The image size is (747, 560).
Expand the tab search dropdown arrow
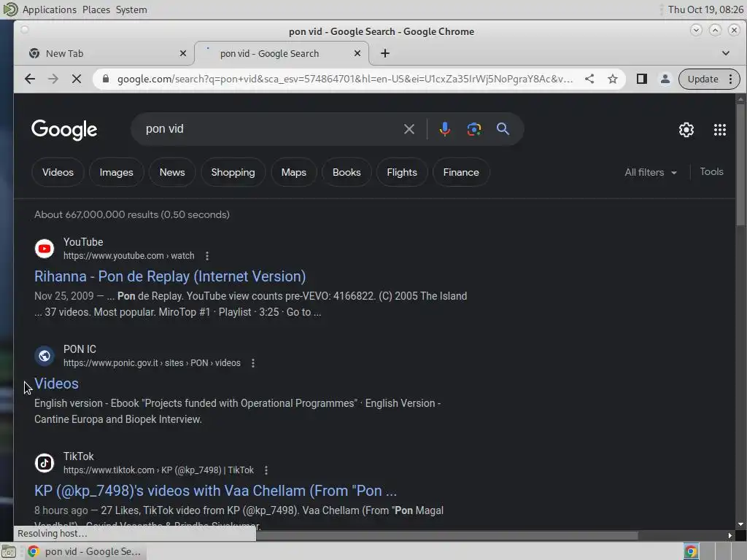[x=726, y=53]
